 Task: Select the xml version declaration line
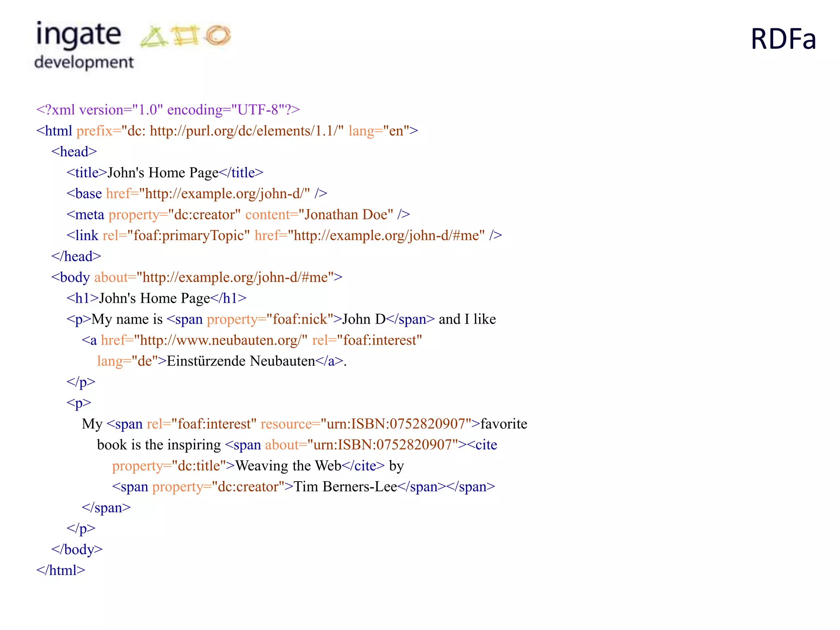[168, 110]
